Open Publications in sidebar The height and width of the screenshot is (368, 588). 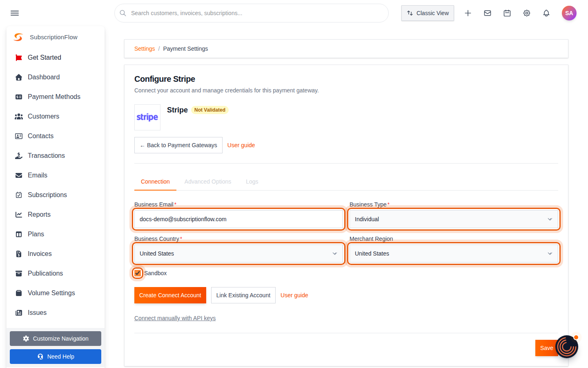(x=56, y=274)
